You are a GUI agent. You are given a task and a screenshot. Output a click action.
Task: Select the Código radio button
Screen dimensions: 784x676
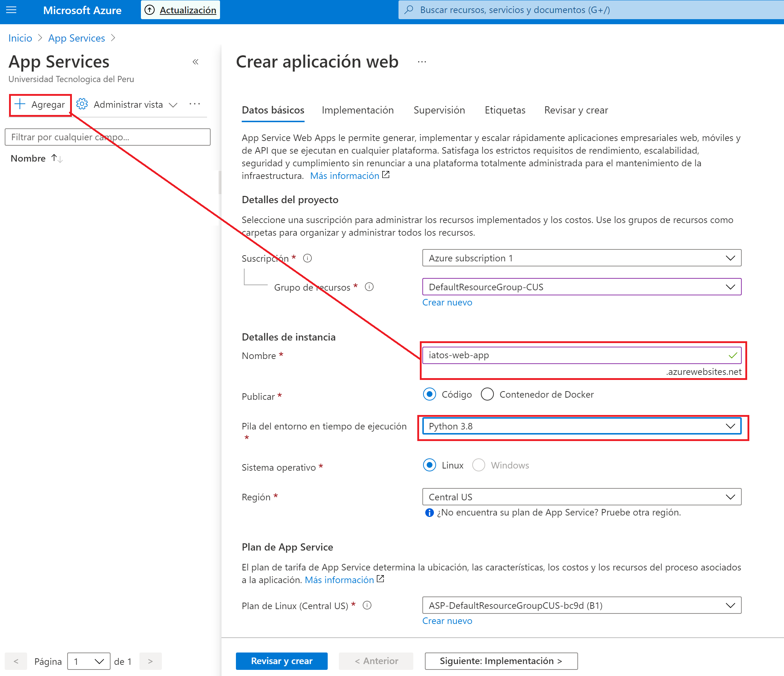tap(430, 394)
